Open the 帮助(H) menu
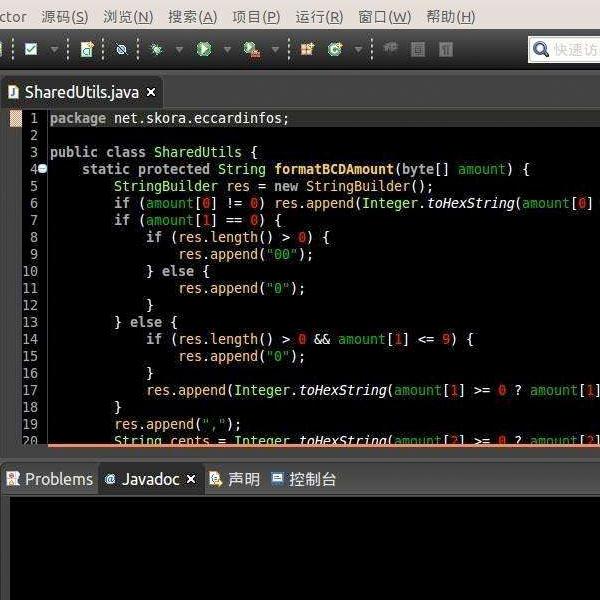Image resolution: width=600 pixels, height=600 pixels. [x=451, y=17]
